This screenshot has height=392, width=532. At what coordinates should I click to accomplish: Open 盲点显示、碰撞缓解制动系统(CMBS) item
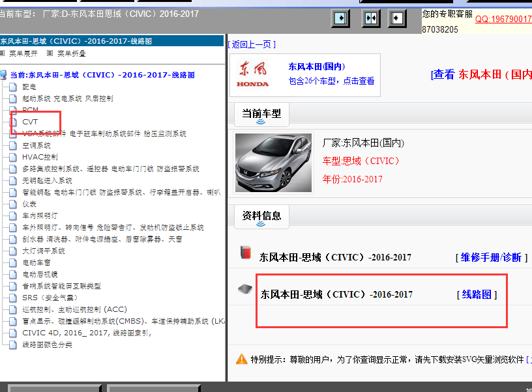pos(123,321)
